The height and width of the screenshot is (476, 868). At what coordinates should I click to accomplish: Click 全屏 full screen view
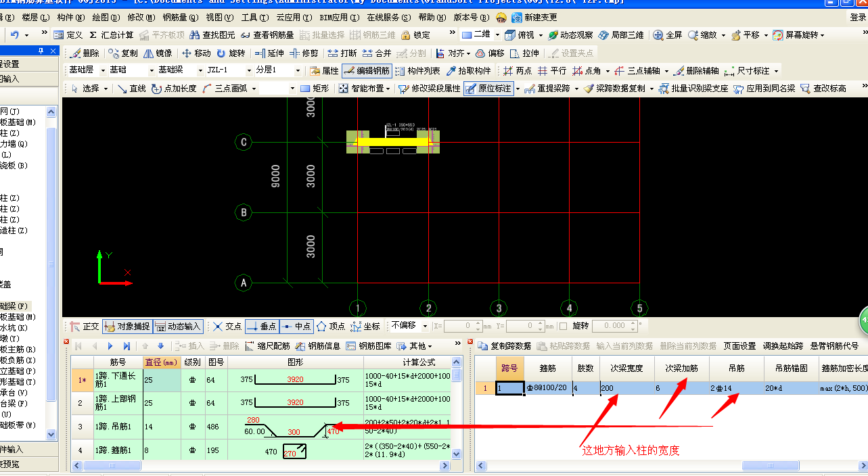point(668,35)
